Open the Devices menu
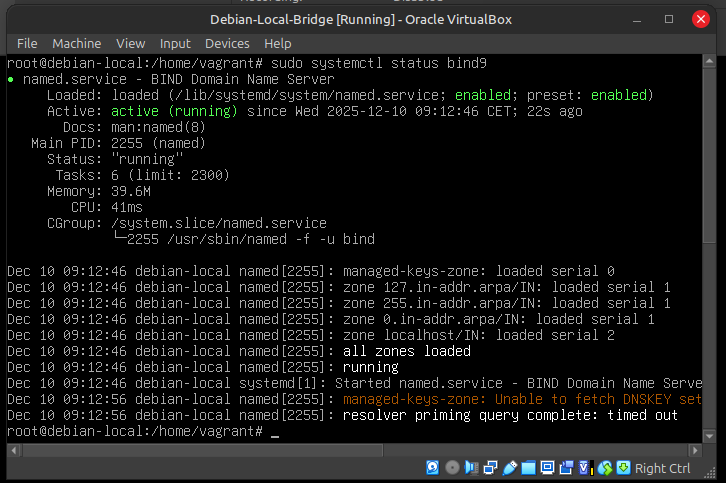Image resolution: width=726 pixels, height=483 pixels. (227, 43)
